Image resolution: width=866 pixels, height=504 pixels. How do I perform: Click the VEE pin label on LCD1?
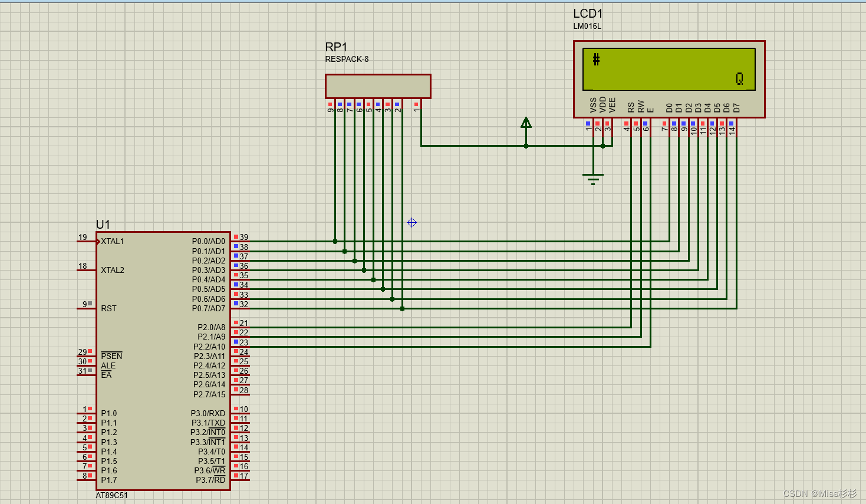click(612, 106)
